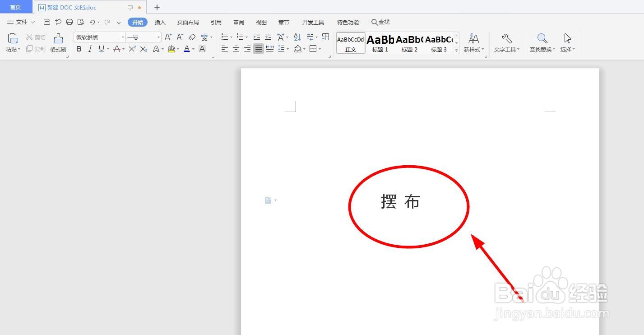Activate the 格式刷 format painter tool

pyautogui.click(x=58, y=43)
